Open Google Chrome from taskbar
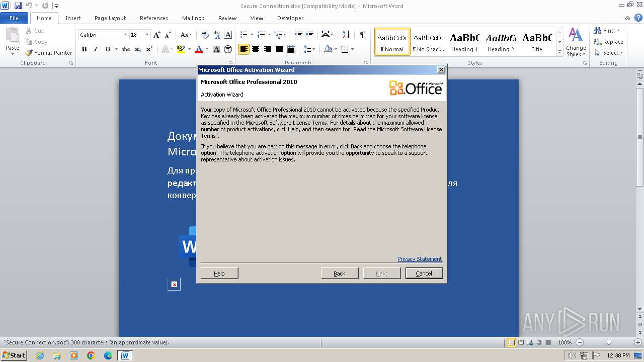 (91, 355)
